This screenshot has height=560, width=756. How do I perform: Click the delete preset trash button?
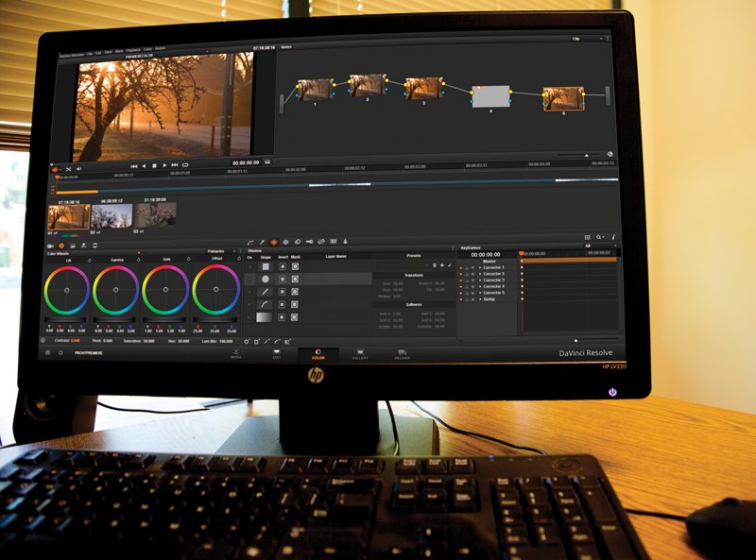pos(433,264)
